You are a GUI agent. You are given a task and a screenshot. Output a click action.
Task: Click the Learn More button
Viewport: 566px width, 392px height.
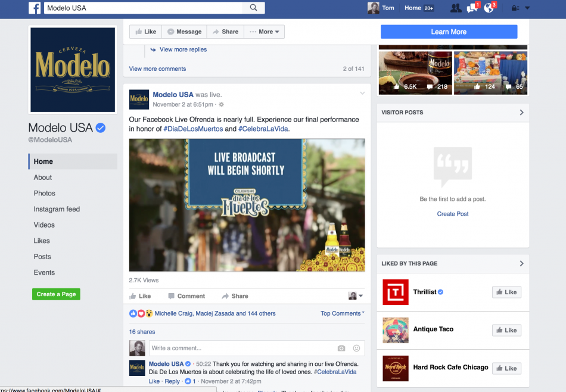coord(449,32)
